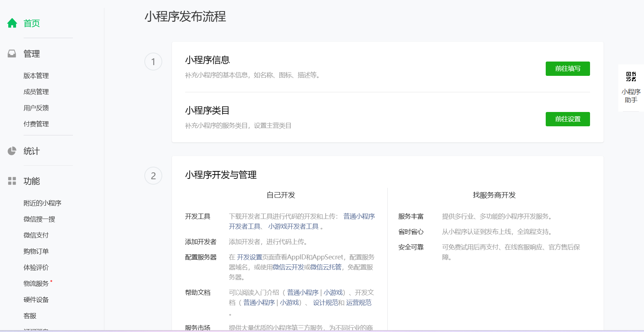644x332 pixels.
Task: Open 物流服务 in the sidebar
Action: coord(36,284)
